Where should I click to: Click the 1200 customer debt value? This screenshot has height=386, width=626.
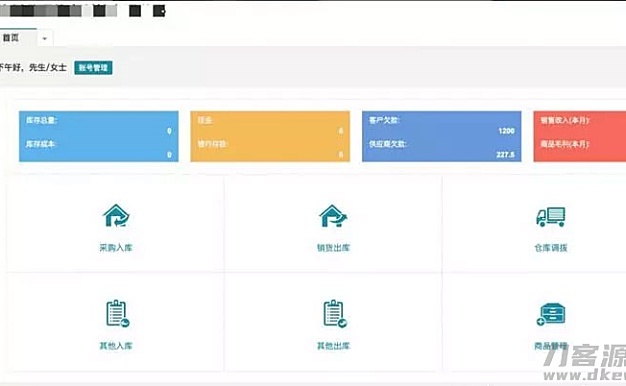[x=506, y=131]
